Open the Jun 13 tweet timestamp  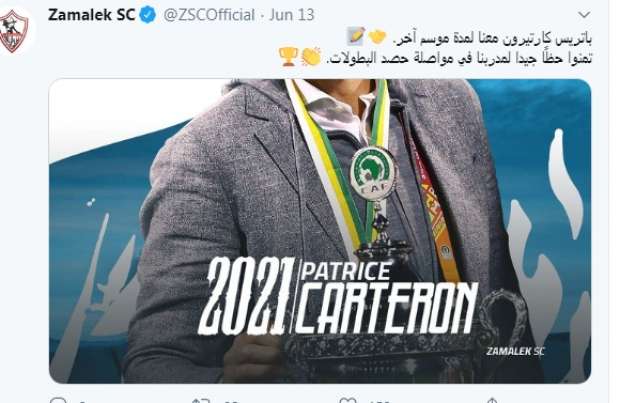[292, 15]
